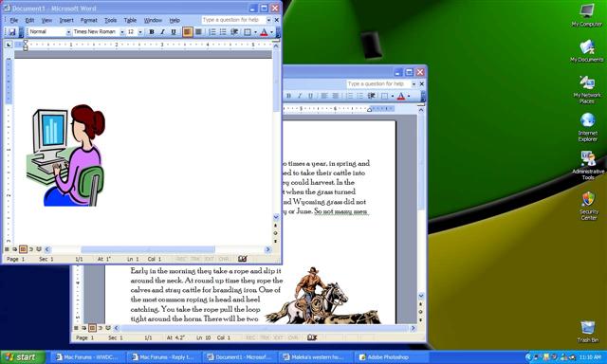
Task: Click scroll down arrow in western document
Action: click(x=421, y=296)
